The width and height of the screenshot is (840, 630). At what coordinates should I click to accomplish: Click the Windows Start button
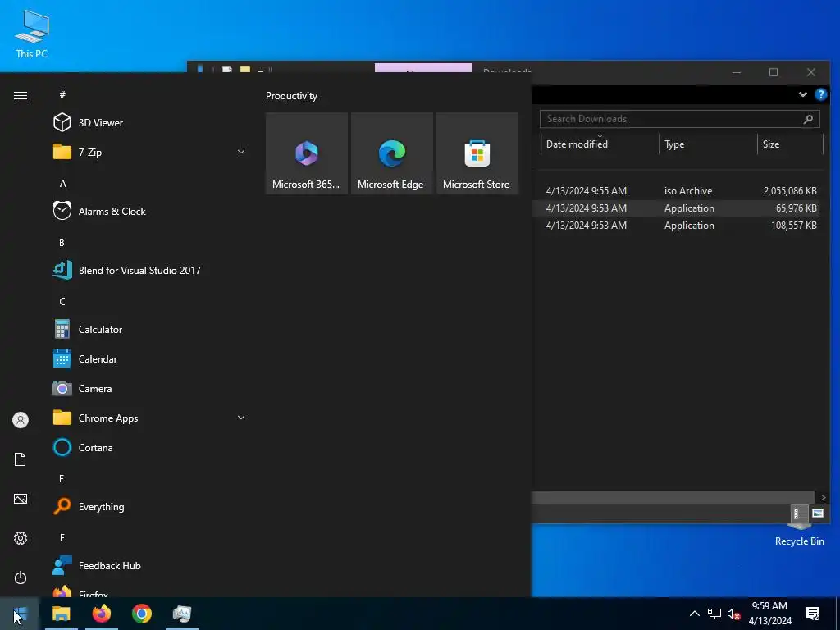(x=20, y=614)
